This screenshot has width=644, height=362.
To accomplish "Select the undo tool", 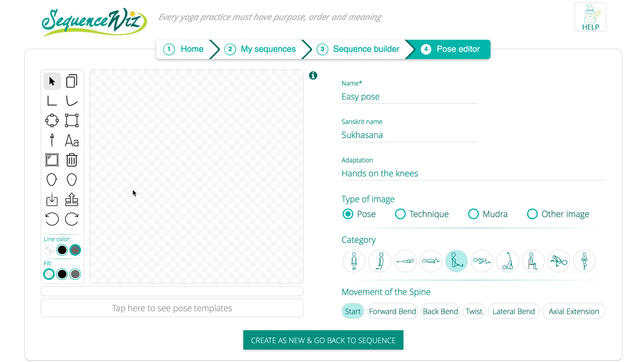I will tap(52, 219).
